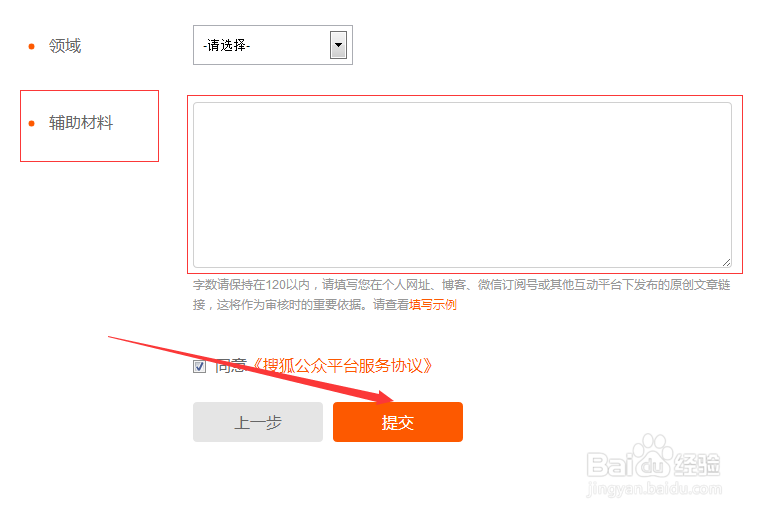This screenshot has height=516, width=765.
Task: Click the dropdown arrow of 领域 selector
Action: [338, 45]
